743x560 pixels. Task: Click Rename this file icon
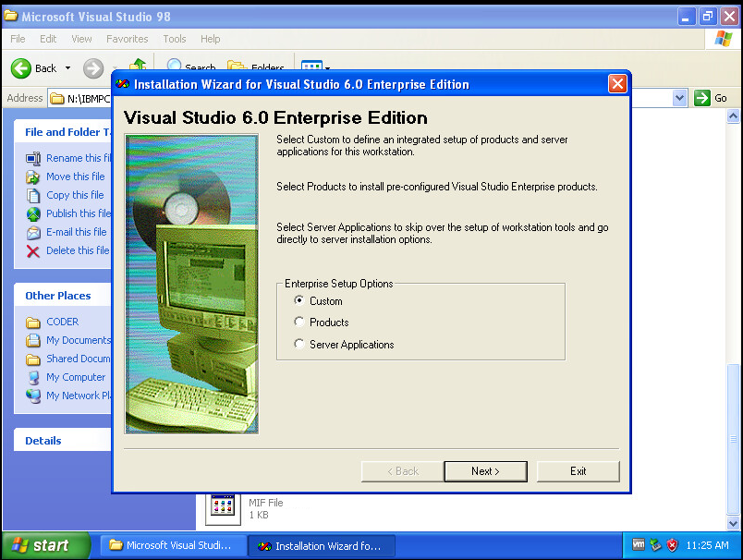click(33, 158)
